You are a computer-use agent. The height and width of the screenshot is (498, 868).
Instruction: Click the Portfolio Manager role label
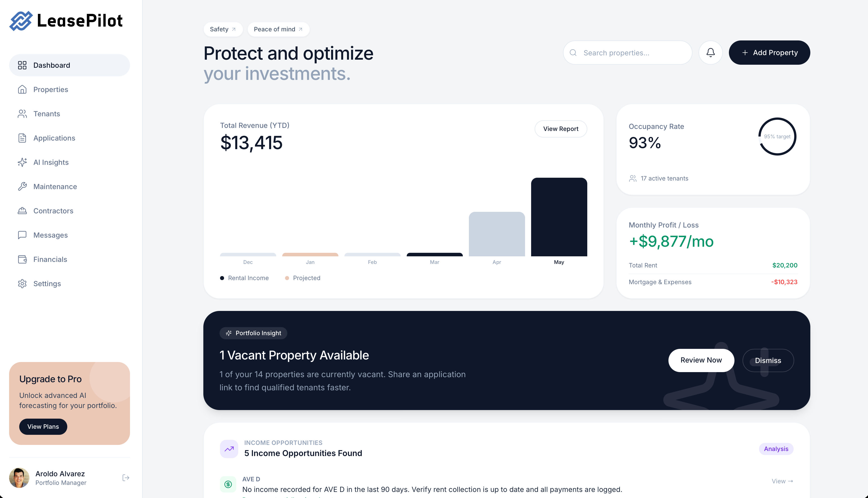[61, 483]
